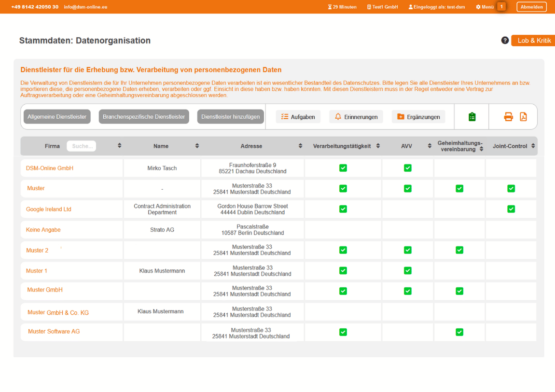The image size is (555, 392).
Task: Toggle Joint-Control checkbox for Google Ireland Ltd
Action: [x=511, y=209]
